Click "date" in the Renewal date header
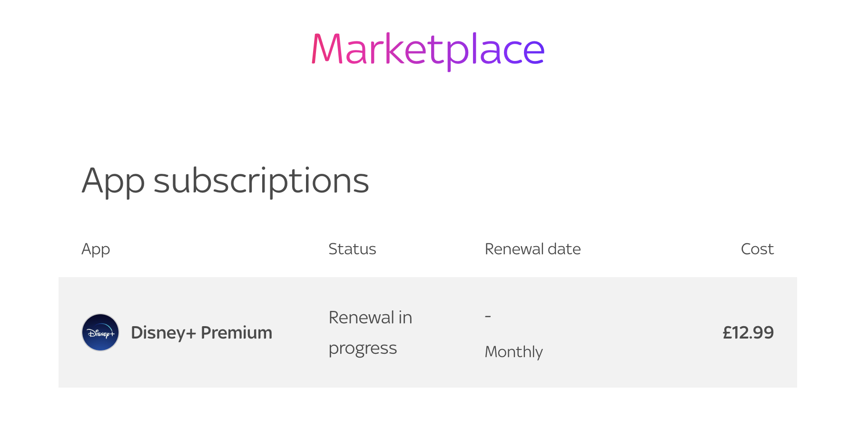 coord(564,249)
